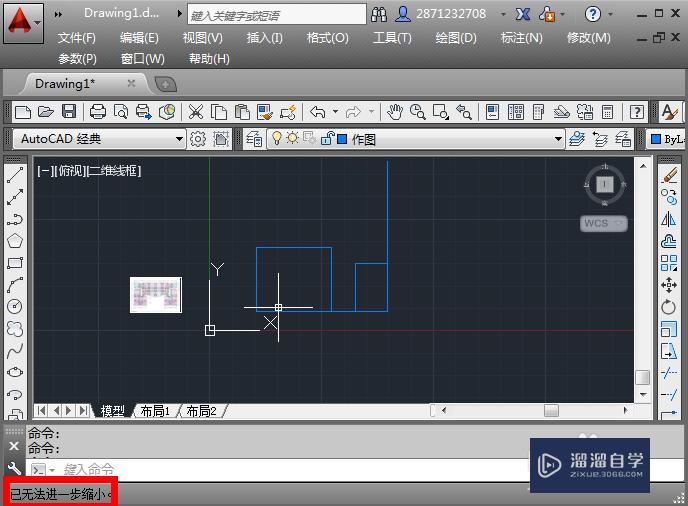Click the Cut scissors icon

196,112
